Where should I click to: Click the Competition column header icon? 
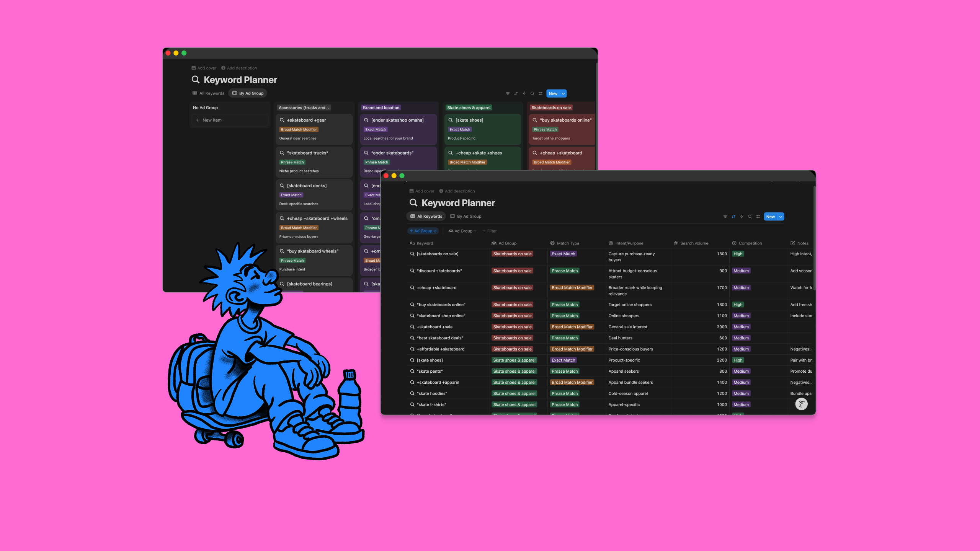734,243
